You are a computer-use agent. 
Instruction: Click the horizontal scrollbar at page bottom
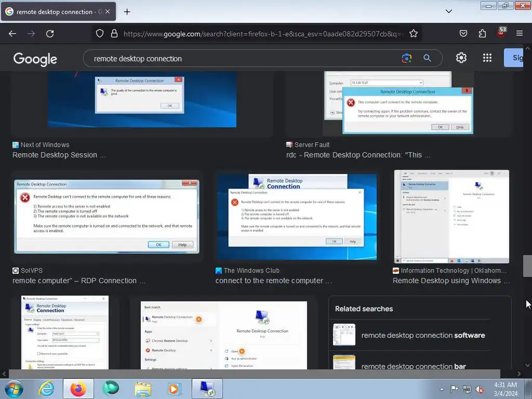255,374
